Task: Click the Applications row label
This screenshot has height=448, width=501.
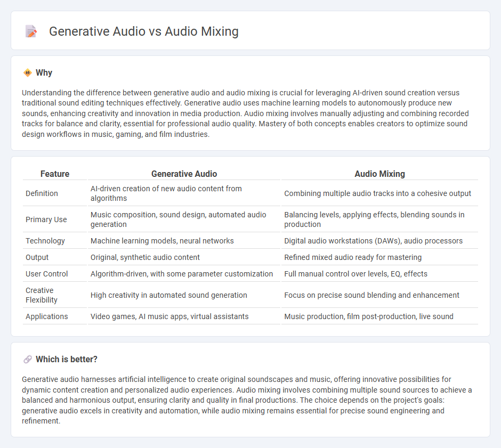Action: click(47, 316)
